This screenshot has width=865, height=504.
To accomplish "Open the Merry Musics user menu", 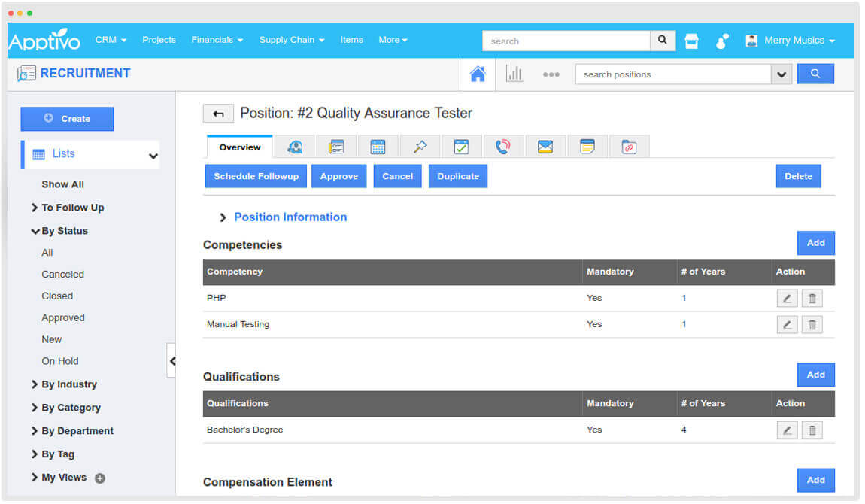I will coord(791,41).
